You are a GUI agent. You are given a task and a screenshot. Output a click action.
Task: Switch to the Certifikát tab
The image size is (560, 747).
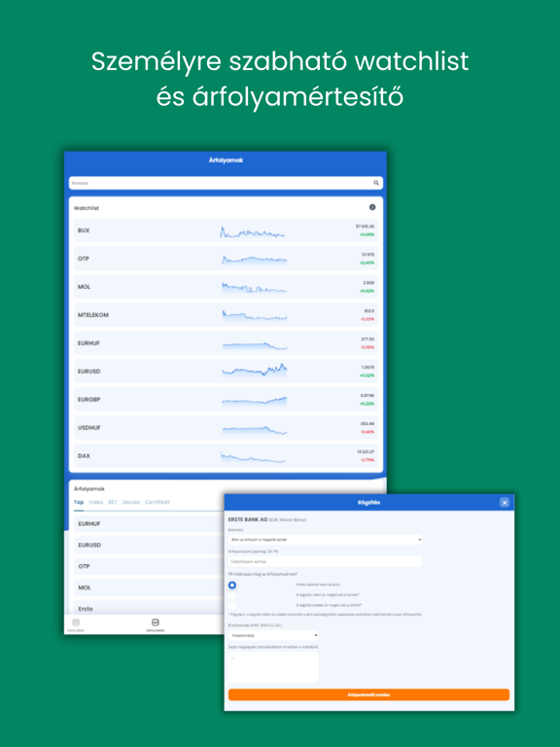(157, 502)
